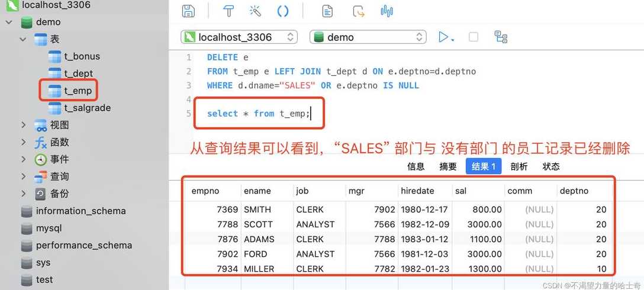Expand the 查询 queries node chevron

24,176
